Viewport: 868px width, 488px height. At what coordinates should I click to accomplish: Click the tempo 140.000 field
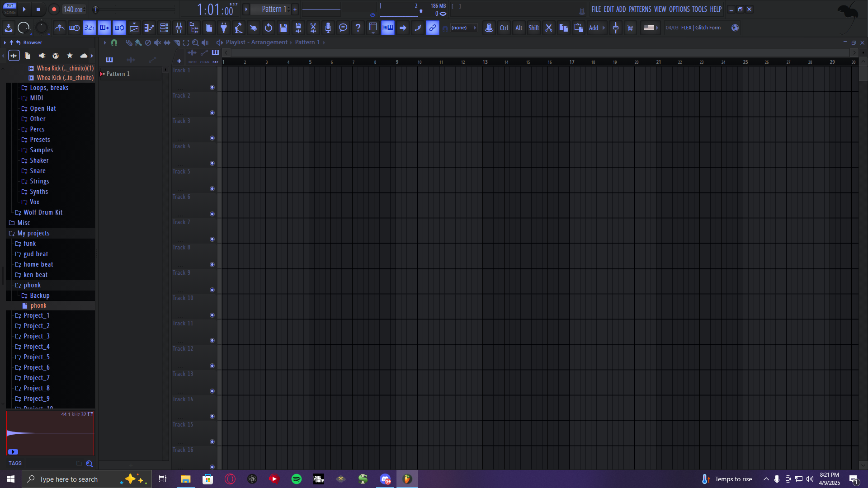point(73,9)
